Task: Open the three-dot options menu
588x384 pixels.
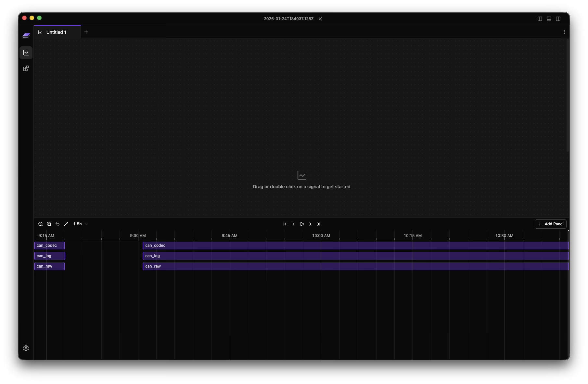Action: click(x=564, y=32)
